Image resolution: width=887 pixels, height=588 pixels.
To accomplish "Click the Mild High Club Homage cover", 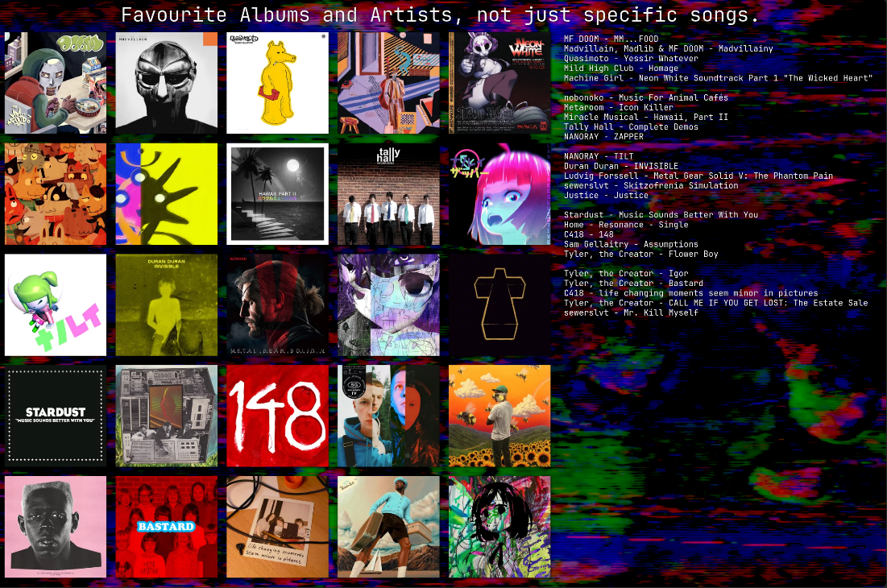I will click(388, 83).
